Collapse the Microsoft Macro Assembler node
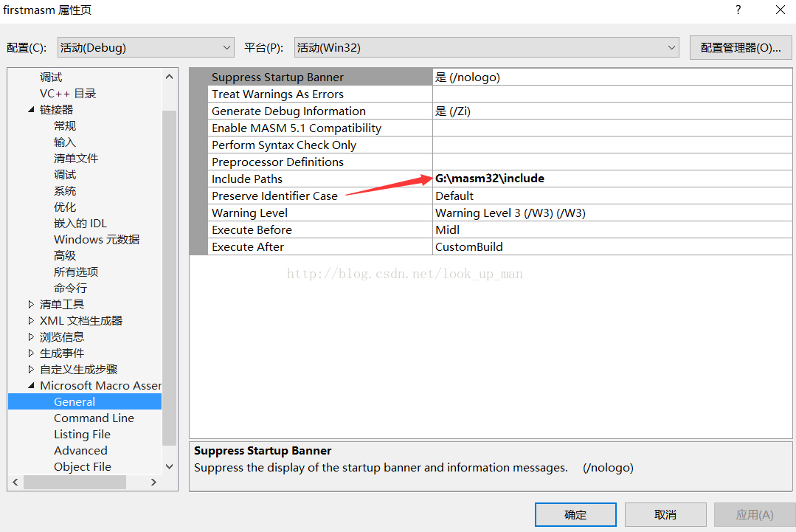The height and width of the screenshot is (532, 796). coord(31,386)
